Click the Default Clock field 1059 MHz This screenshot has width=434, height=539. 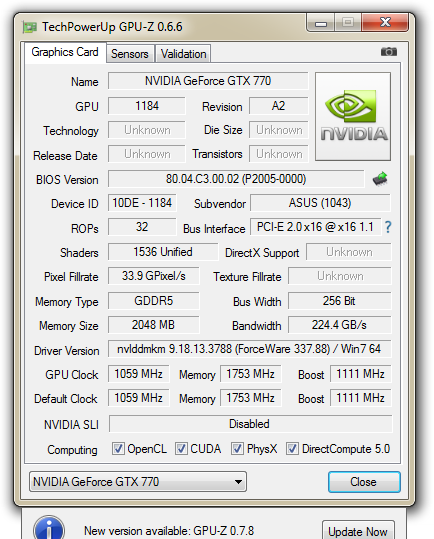(x=138, y=398)
